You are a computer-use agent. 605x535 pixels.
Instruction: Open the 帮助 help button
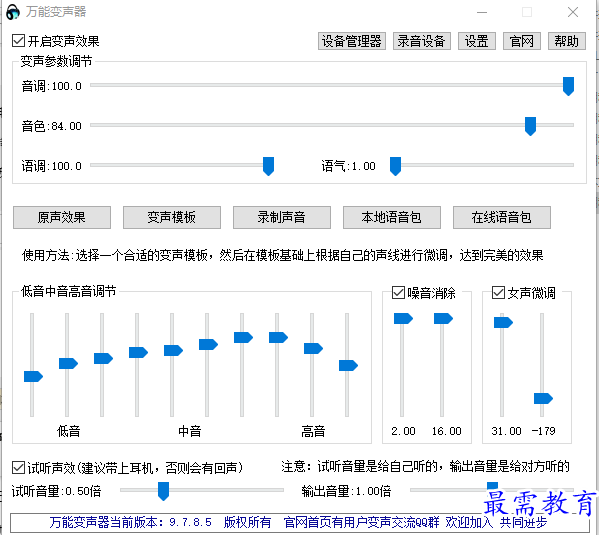tap(567, 41)
